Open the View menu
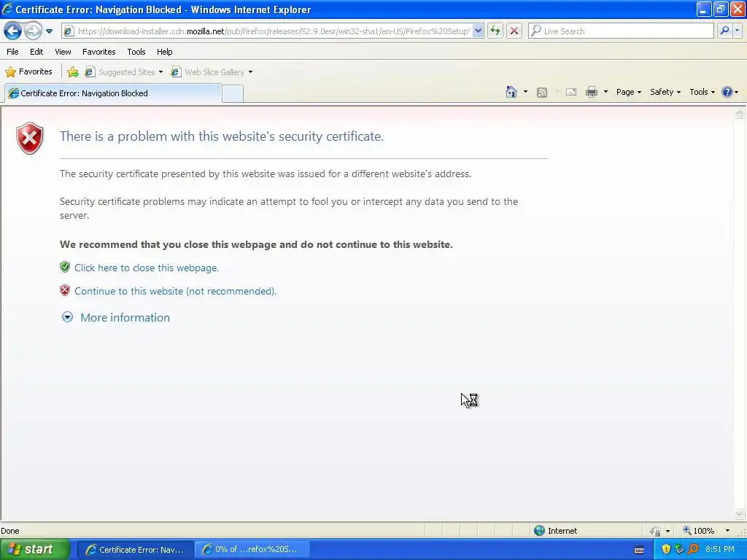Viewport: 747px width, 560px height. pyautogui.click(x=63, y=52)
